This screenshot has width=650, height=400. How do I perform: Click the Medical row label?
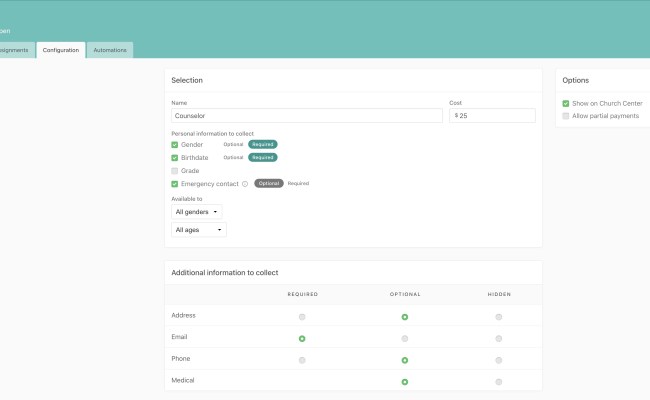coord(183,380)
